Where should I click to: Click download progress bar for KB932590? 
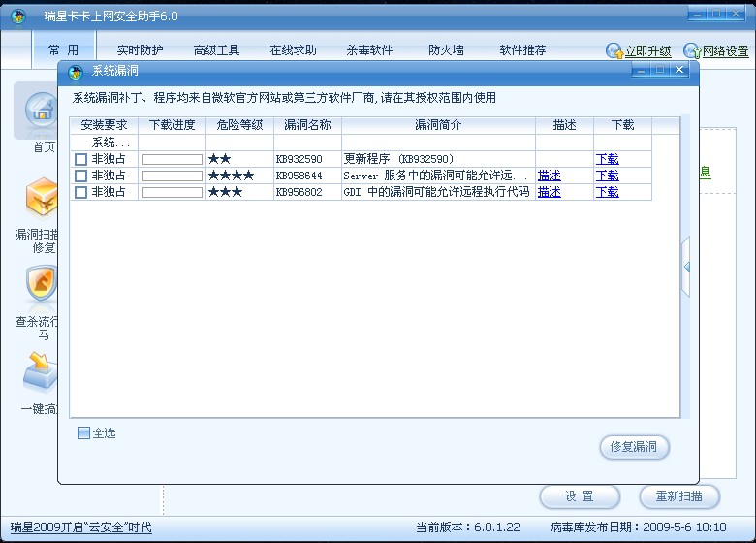pyautogui.click(x=173, y=159)
